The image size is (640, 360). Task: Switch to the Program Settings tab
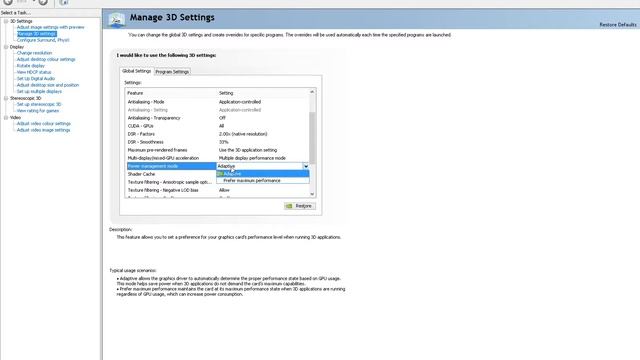[x=172, y=72]
